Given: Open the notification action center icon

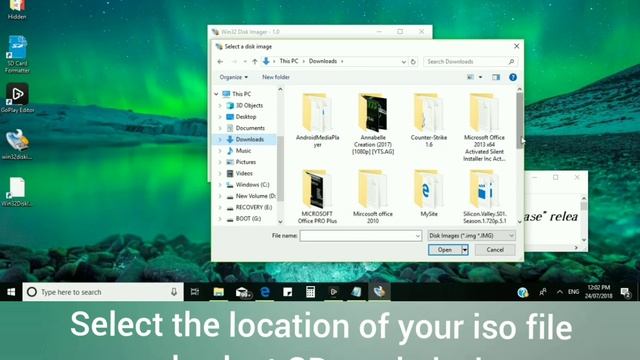Looking at the screenshot, I should tap(625, 292).
